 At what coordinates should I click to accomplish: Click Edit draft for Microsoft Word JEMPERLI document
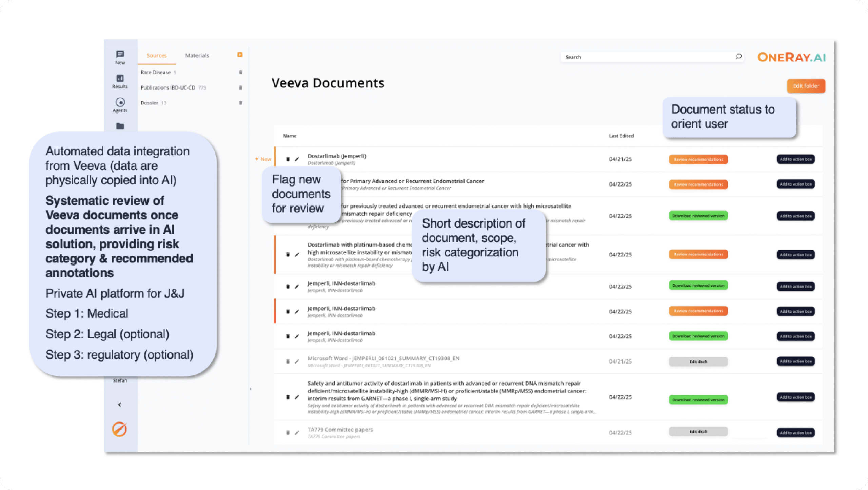[698, 362]
